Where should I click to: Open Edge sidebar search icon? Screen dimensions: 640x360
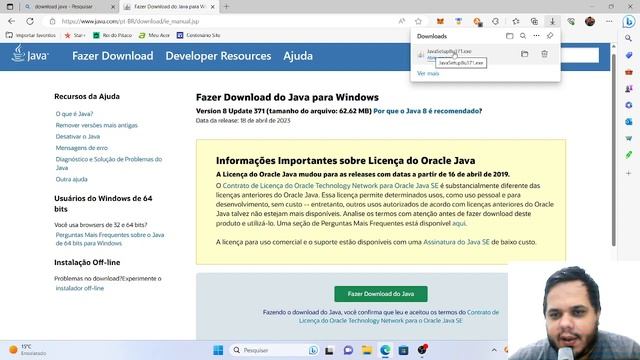pos(629,38)
